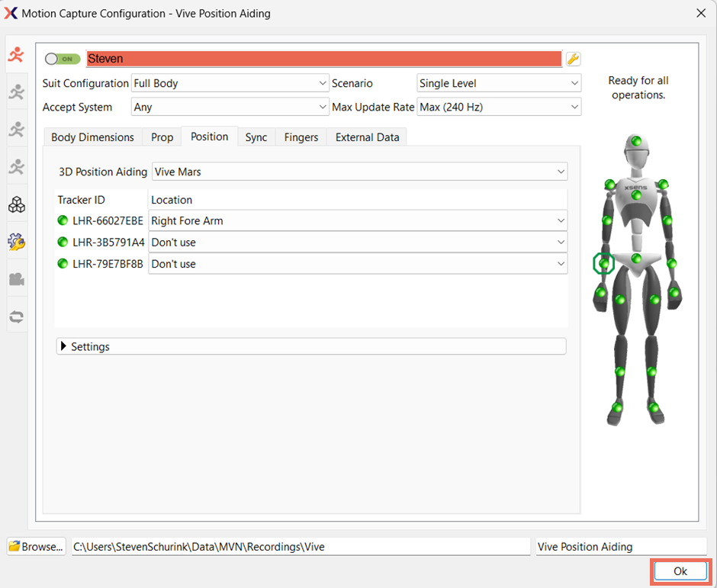Open Location dropdown for tracker LHR-3B5791A4
The width and height of the screenshot is (717, 588).
tap(358, 243)
